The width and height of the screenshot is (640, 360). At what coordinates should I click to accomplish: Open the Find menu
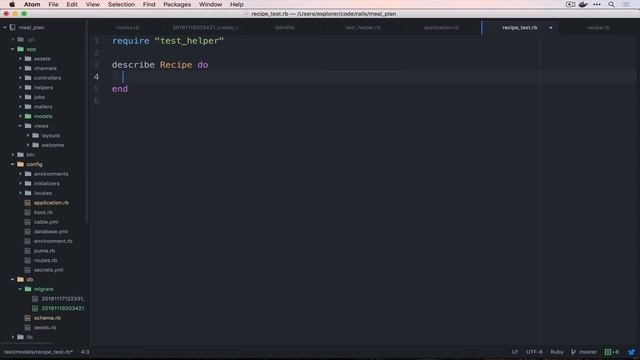(149, 4)
